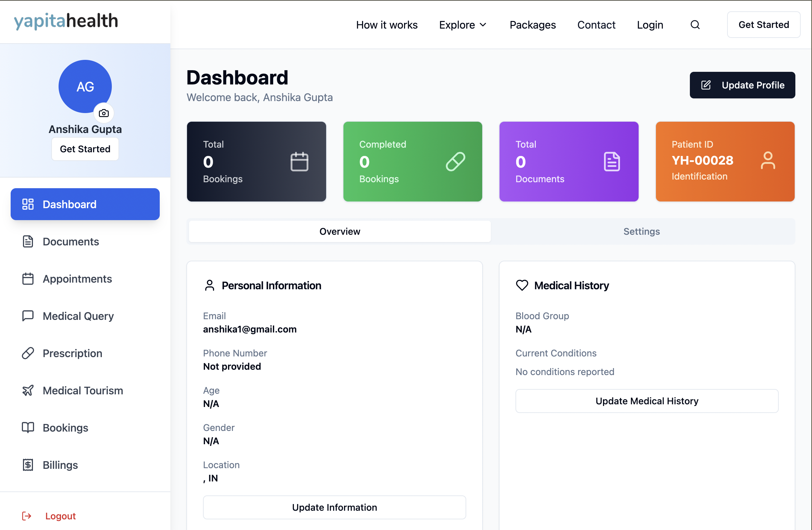Click the heart icon beside Medical History
The image size is (812, 530).
[522, 285]
